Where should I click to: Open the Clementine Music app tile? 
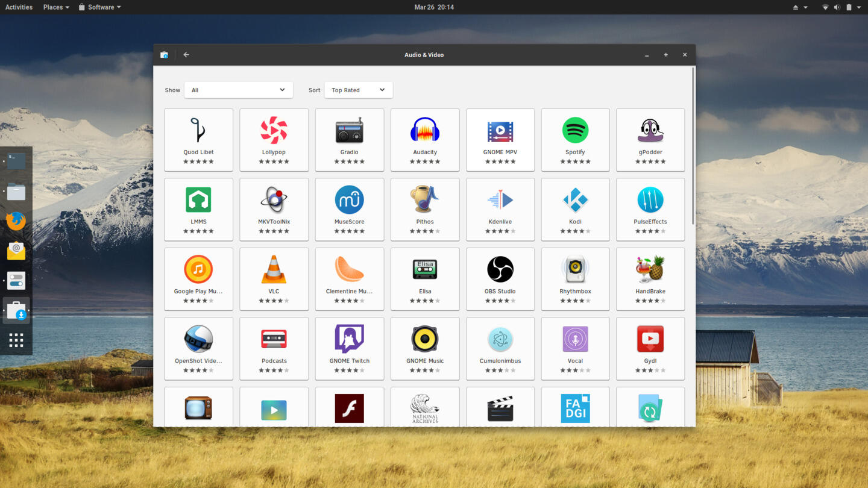[349, 279]
